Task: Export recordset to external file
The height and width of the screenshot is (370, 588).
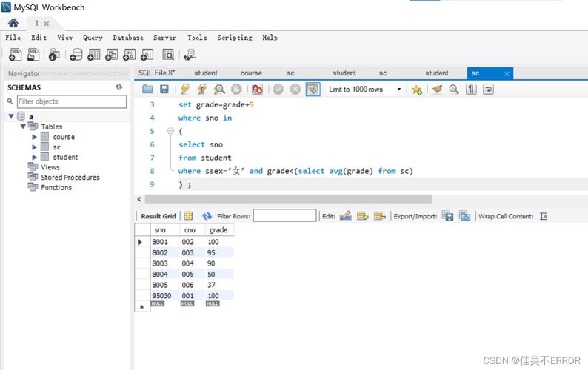Action: [x=448, y=216]
